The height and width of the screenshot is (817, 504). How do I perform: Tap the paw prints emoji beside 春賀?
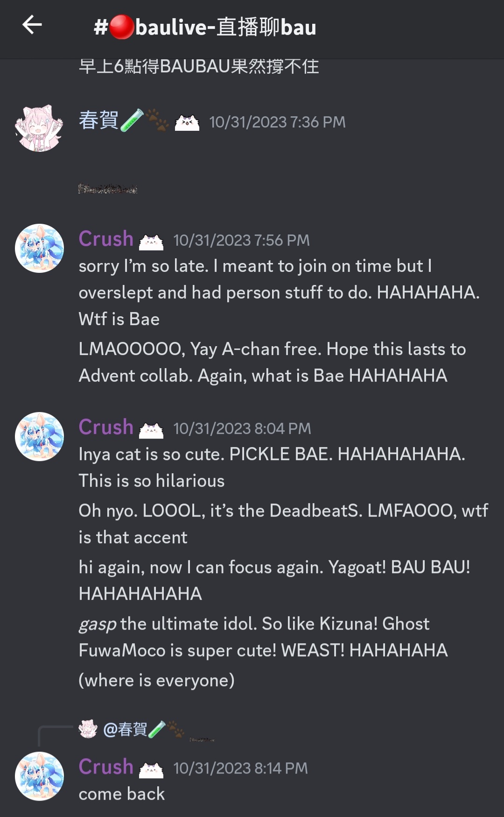157,121
